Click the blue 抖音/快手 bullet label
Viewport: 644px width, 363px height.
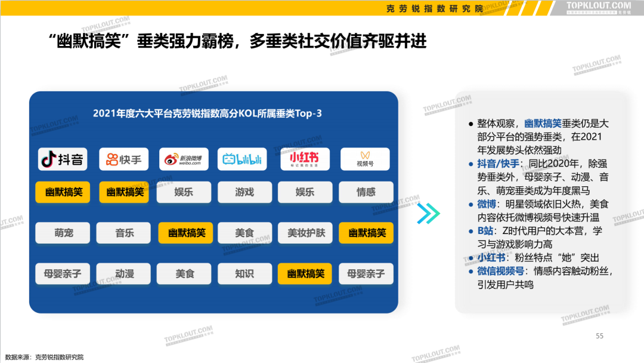click(x=498, y=164)
